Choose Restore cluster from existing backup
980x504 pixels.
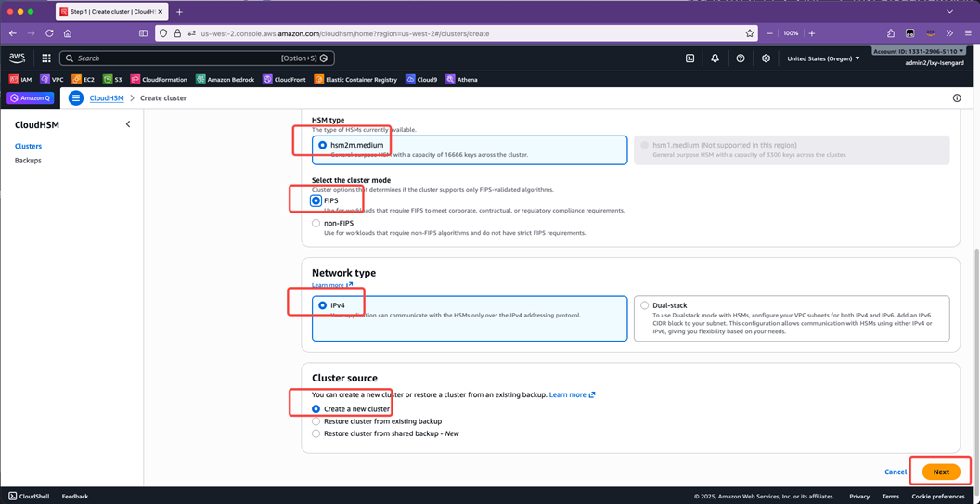click(x=316, y=421)
